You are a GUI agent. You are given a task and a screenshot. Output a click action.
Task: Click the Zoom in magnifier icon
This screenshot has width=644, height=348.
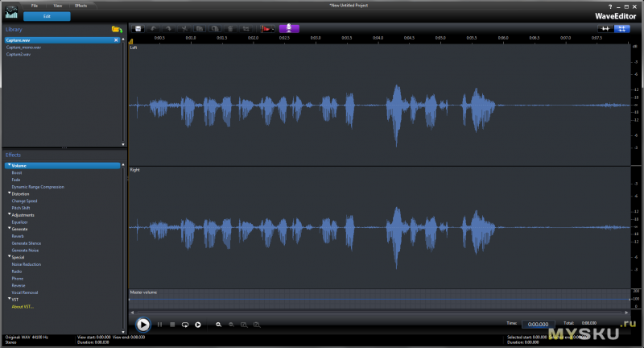[x=218, y=324]
